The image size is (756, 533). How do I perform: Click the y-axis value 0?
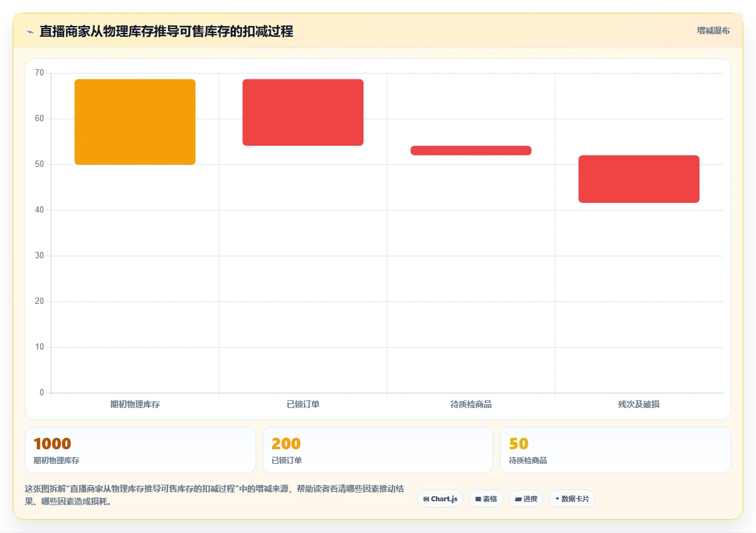41,393
